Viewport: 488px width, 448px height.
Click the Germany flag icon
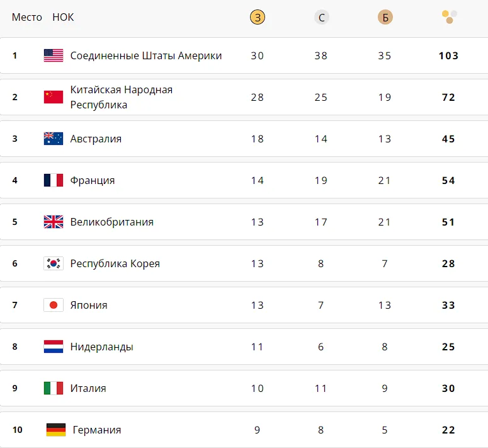56,430
